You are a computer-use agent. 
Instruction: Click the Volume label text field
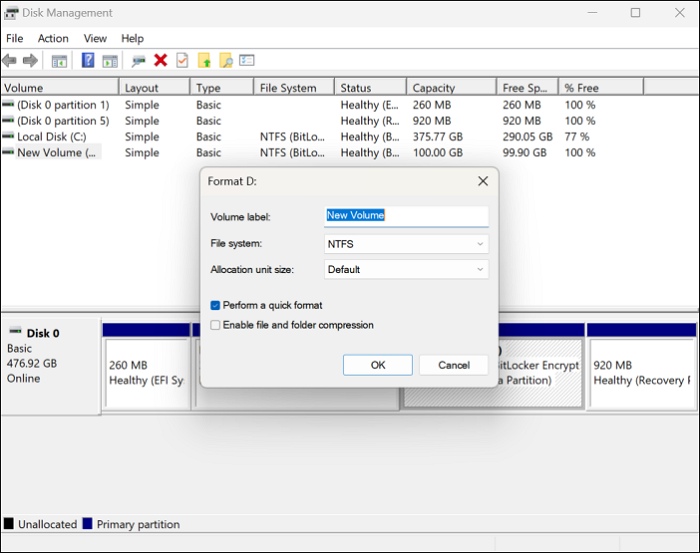pos(406,216)
